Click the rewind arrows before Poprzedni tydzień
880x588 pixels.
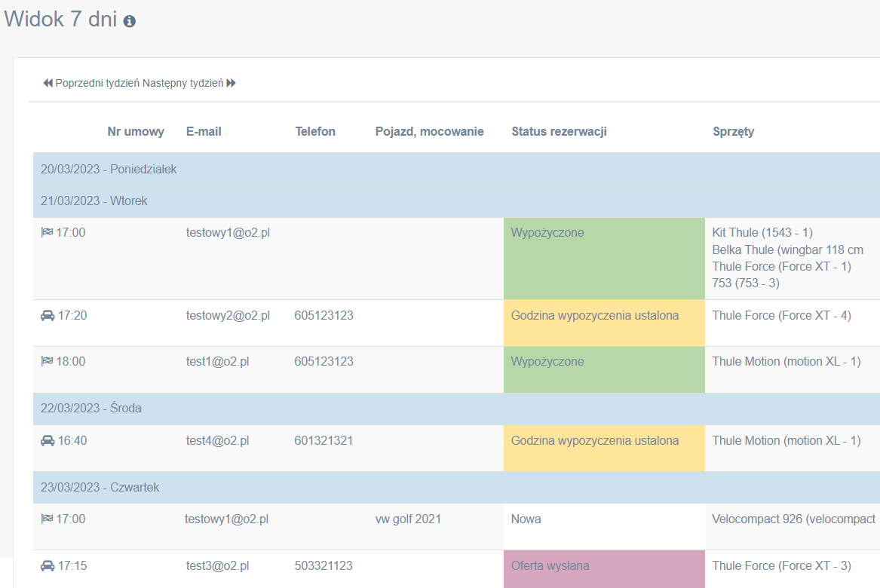click(x=48, y=83)
